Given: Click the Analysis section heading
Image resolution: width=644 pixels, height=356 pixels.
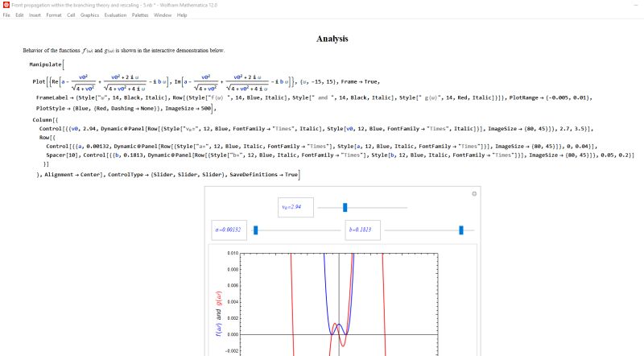Looking at the screenshot, I should pos(332,39).
